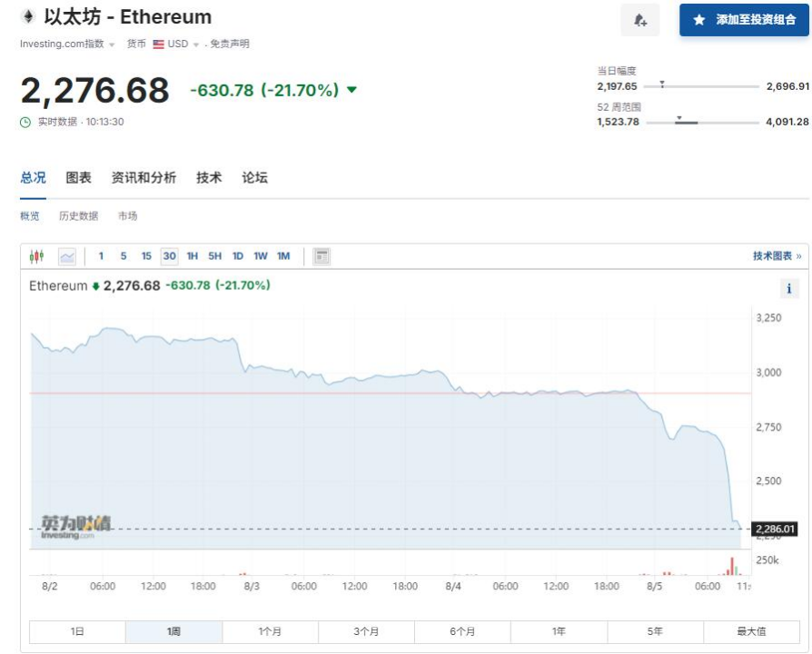Select the 1H chart interval
Screen dimensions: 812x654
tap(193, 256)
